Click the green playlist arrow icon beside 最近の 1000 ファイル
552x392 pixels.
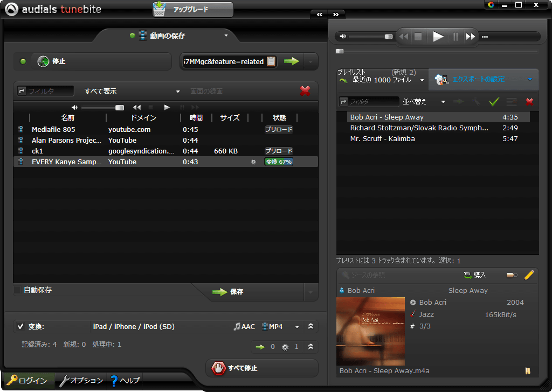click(343, 81)
